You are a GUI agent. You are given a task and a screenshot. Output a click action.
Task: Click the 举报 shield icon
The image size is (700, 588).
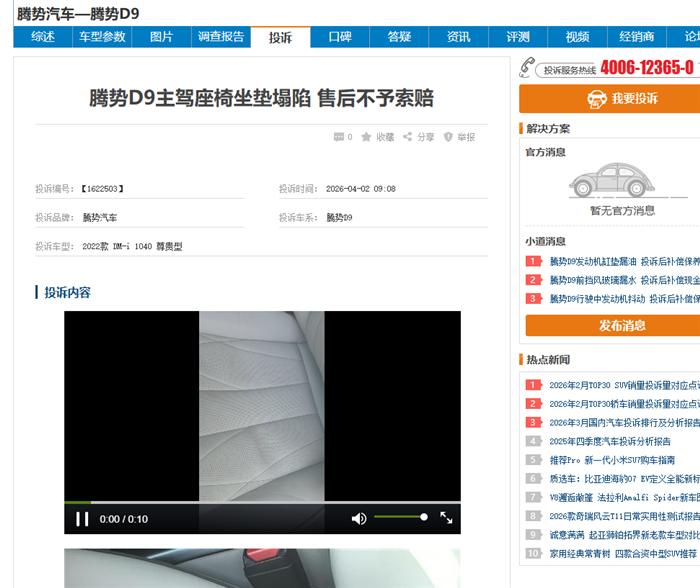click(448, 137)
